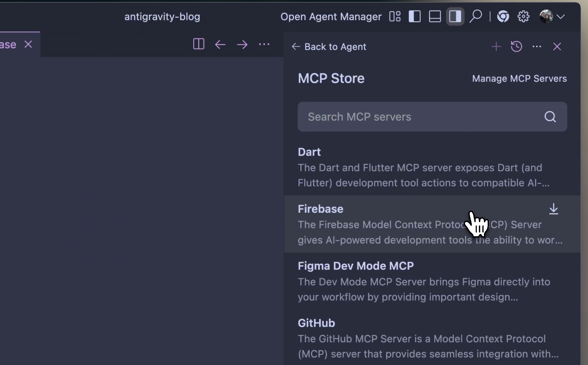
Task: Click the customize layout icon
Action: [395, 17]
